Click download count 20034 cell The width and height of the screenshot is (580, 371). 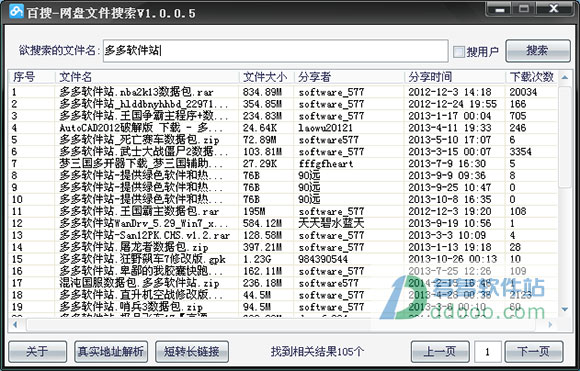pyautogui.click(x=523, y=92)
